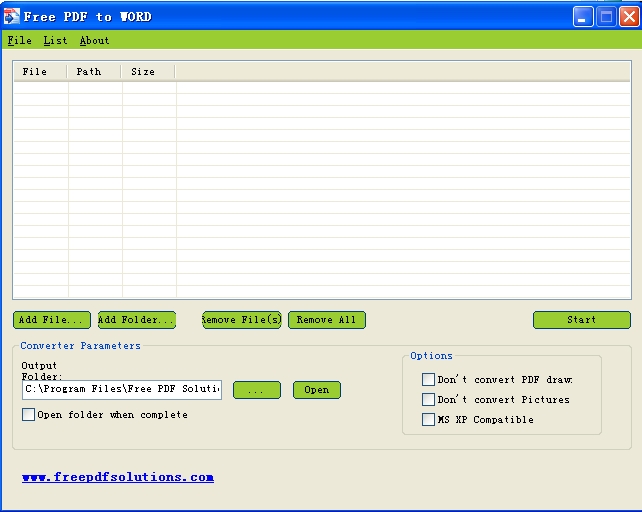This screenshot has width=642, height=512.
Task: Open the About menu
Action: 94,41
